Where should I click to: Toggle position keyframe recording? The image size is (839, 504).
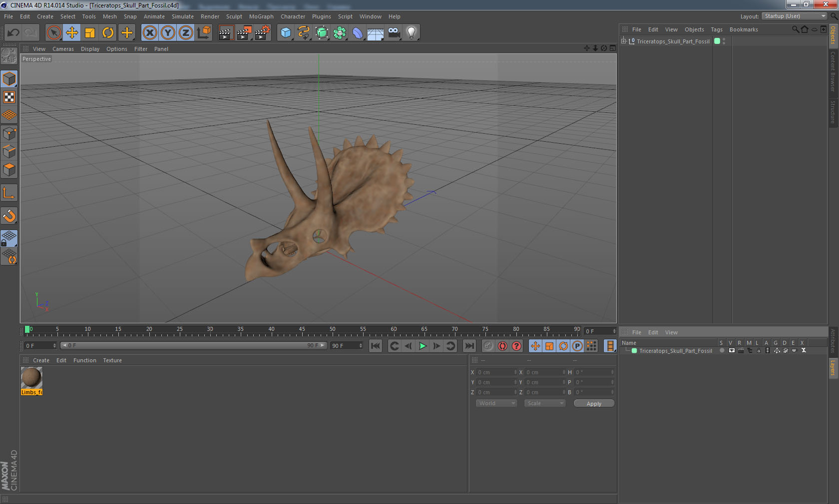pos(535,346)
